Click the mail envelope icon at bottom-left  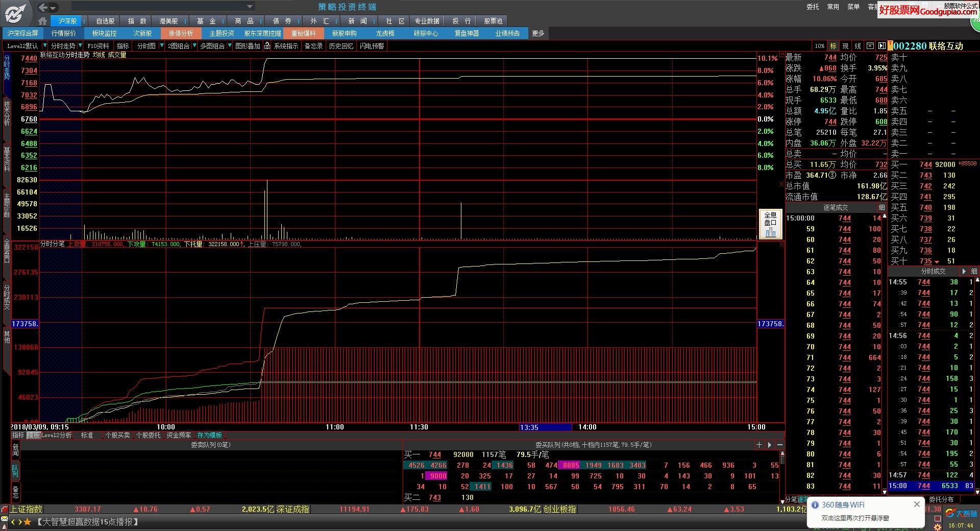click(5, 519)
